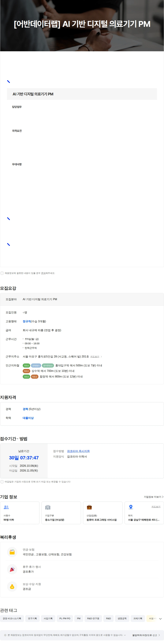Click the 30일 07:37:47 remaining time
This screenshot has height=644, width=164.
click(x=24, y=458)
